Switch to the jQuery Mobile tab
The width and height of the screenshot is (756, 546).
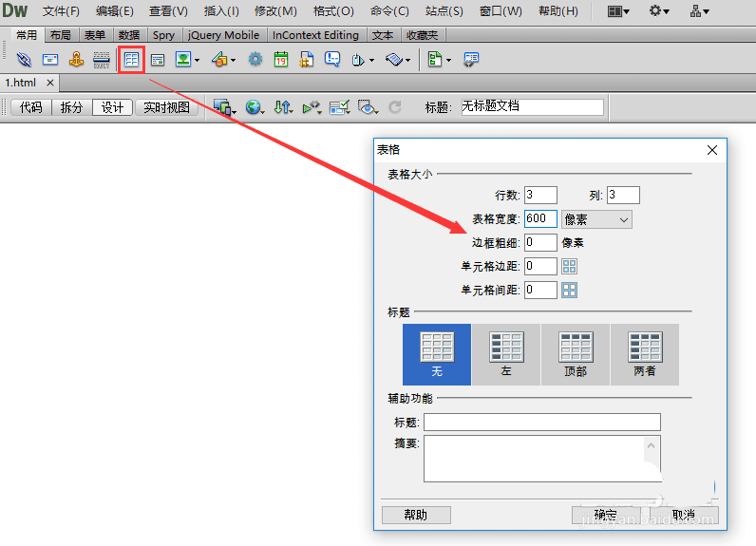point(223,35)
